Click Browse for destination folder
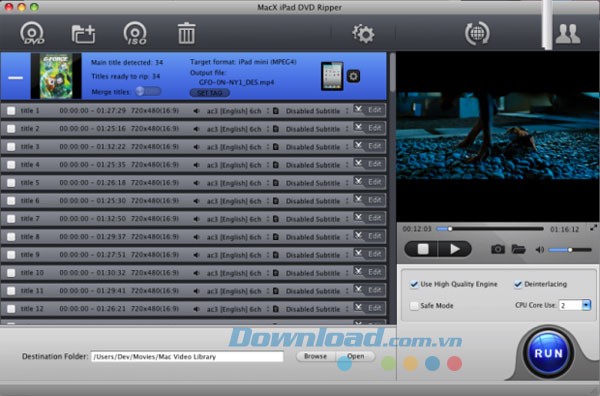The height and width of the screenshot is (396, 600). tap(315, 356)
